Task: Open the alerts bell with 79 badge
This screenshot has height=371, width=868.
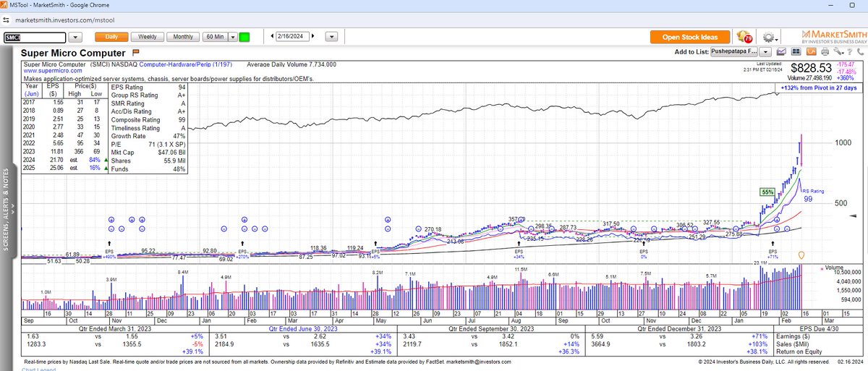Action: click(744, 37)
